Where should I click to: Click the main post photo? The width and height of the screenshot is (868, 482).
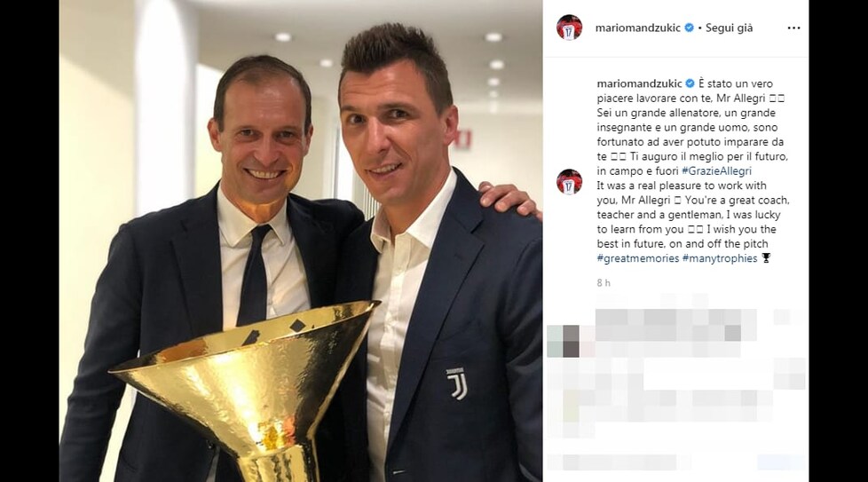pyautogui.click(x=301, y=241)
